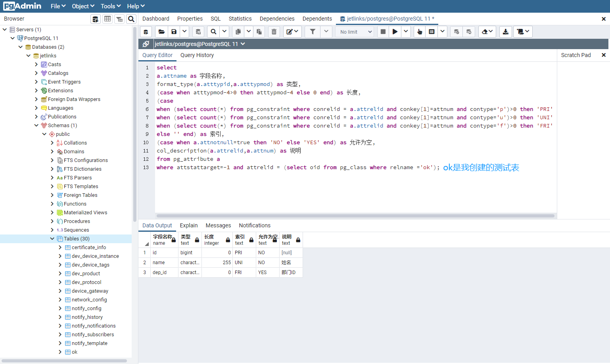Expand the dev_product table
This screenshot has width=610, height=364.
60,273
